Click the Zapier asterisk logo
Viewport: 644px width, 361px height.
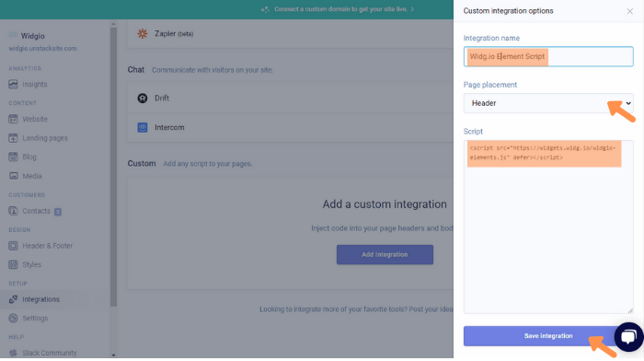tap(143, 34)
